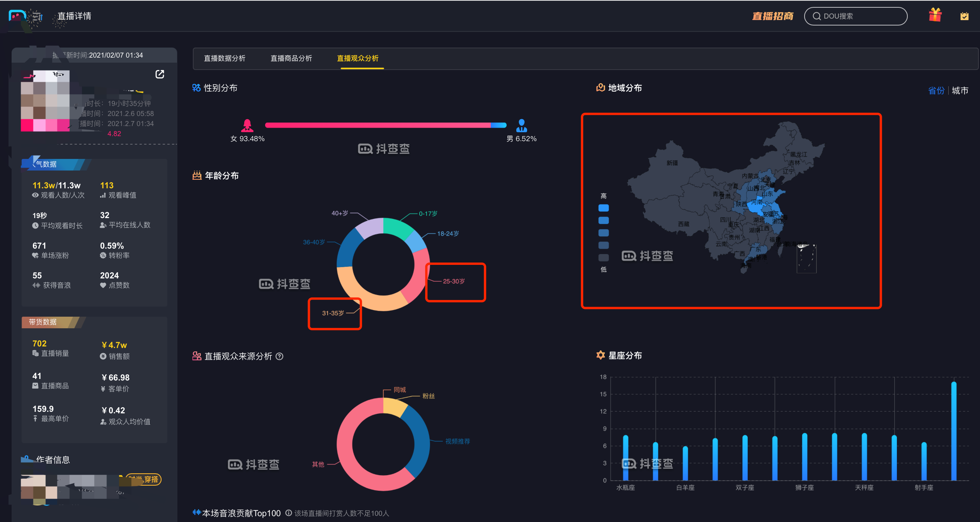
Task: Expand the 本场音浪贡献Top100 section
Action: [242, 513]
